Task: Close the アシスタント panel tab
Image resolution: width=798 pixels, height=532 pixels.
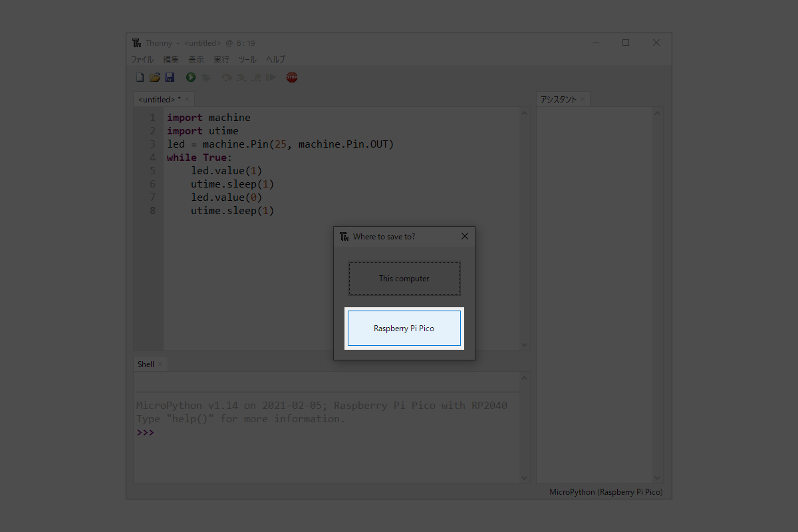Action: pos(583,100)
